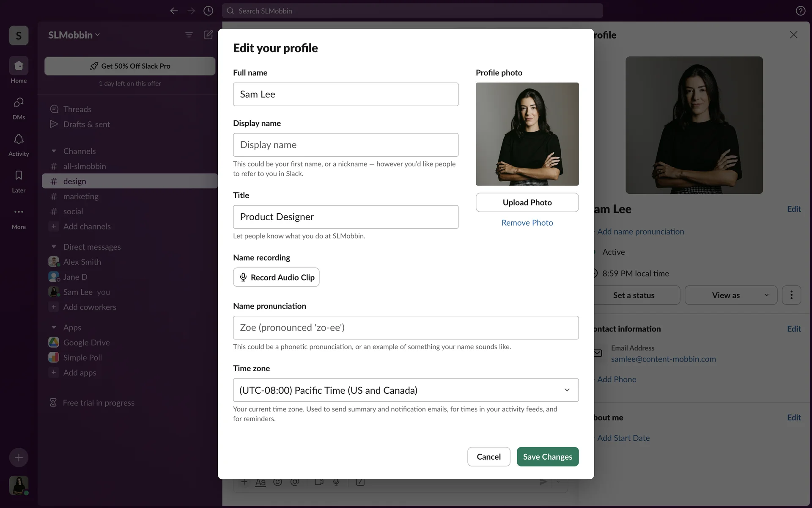Click the profile photo thumbnail in dialog

(527, 134)
